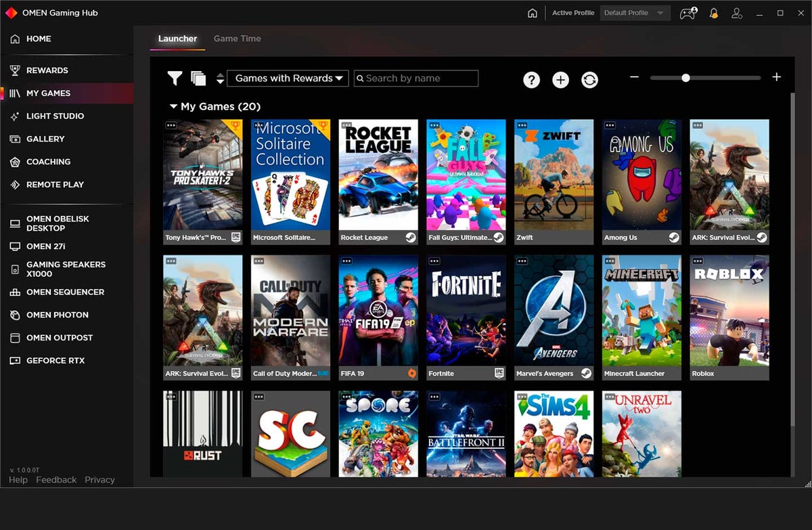Click the add game plus icon
812x530 pixels.
560,80
